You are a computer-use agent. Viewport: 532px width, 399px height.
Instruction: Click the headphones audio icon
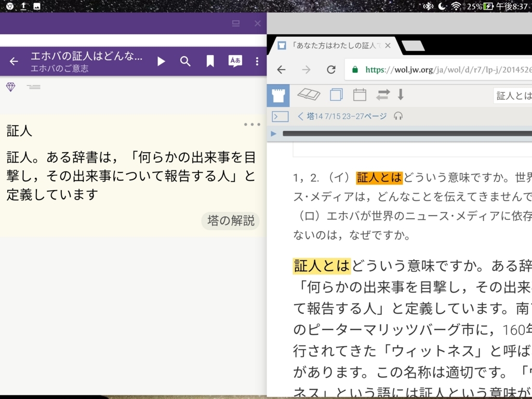click(x=398, y=116)
